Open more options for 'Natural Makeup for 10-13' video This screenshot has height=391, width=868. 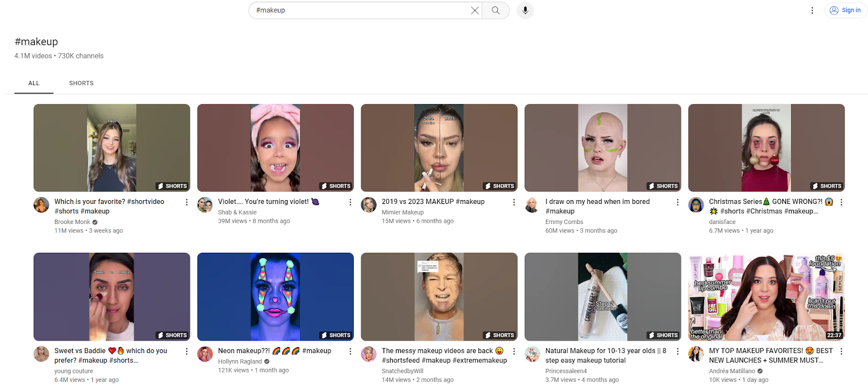tap(678, 351)
